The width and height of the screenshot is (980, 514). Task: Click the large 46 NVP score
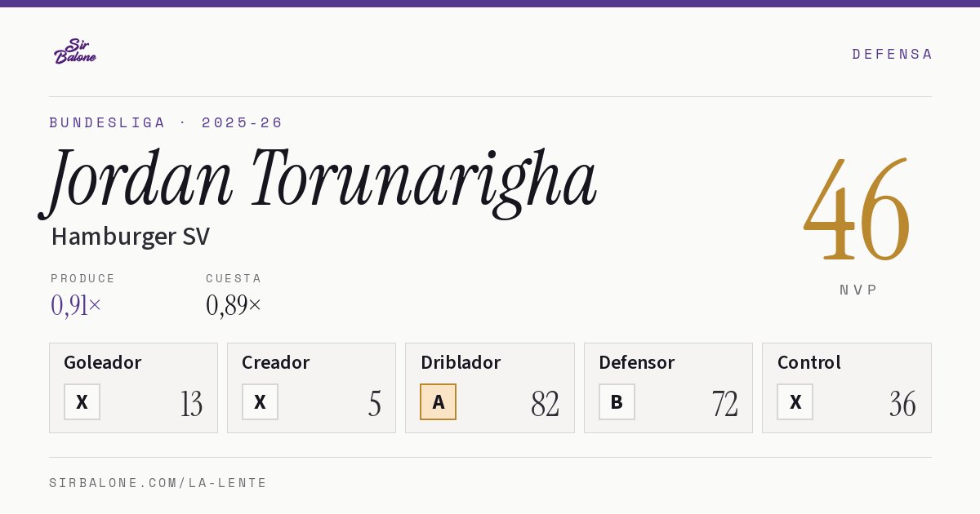click(x=857, y=210)
